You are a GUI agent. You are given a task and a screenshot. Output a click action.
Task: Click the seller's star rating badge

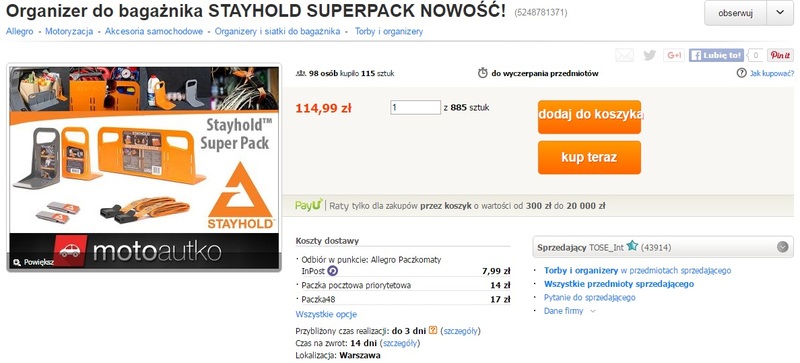(x=632, y=247)
